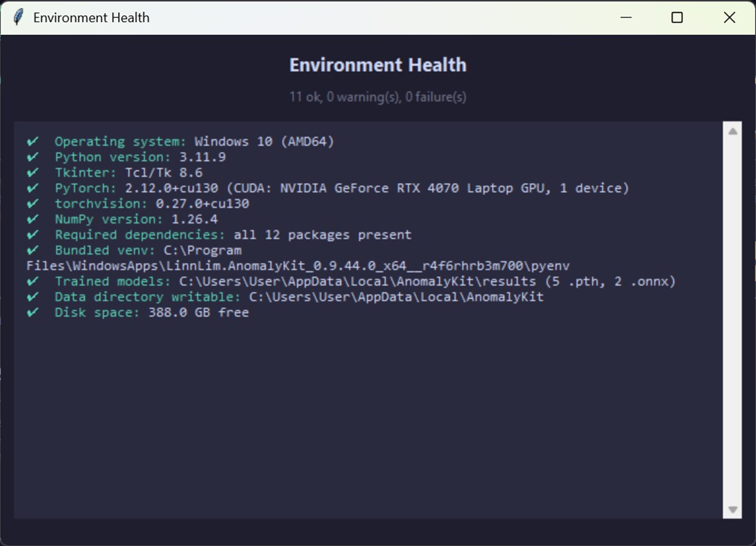Click the '11 ok, 0 warning(s), 0 failure(s)' summary
Image resolution: width=756 pixels, height=546 pixels.
[378, 97]
